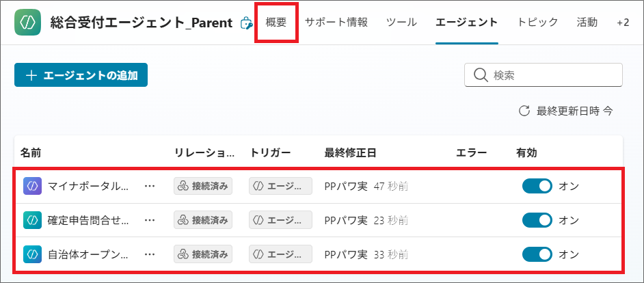644x283 pixels.
Task: Switch off the 自治体オープン agent toggle
Action: click(x=537, y=254)
